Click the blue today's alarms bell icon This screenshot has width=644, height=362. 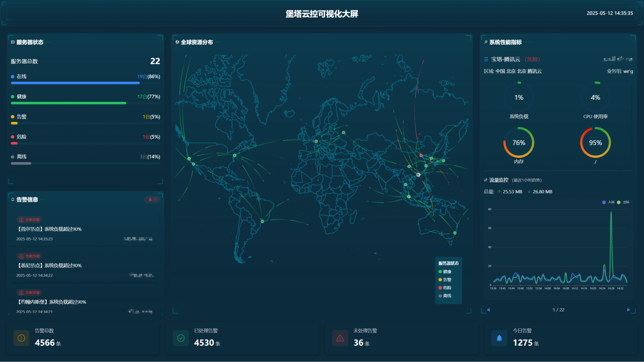coord(499,338)
